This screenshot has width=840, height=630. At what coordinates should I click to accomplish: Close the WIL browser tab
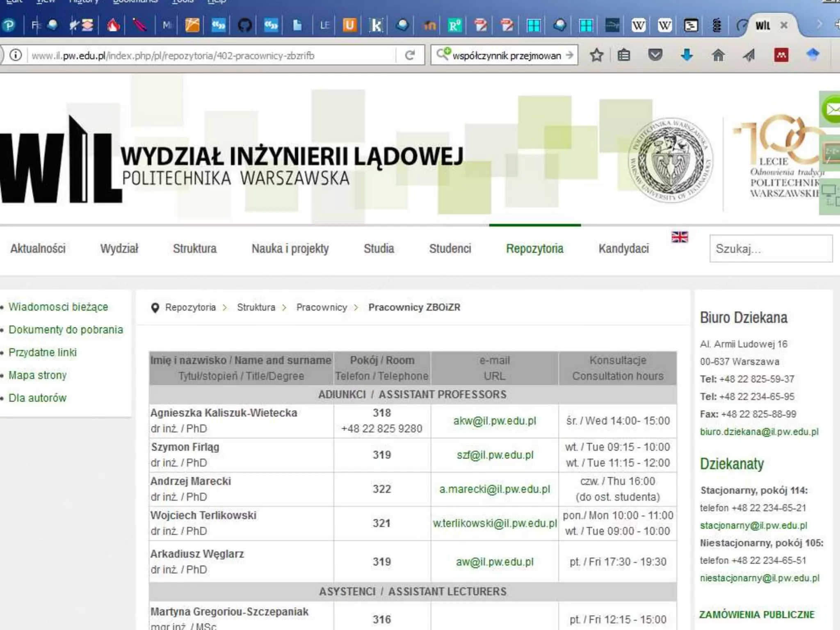click(x=784, y=25)
